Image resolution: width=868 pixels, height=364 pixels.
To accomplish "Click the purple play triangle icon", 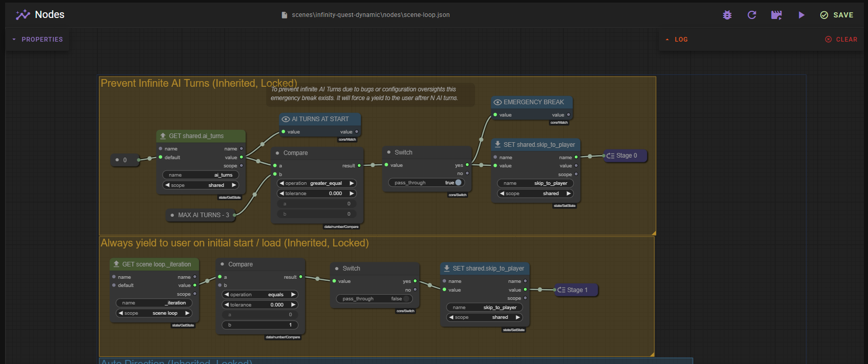I will tap(801, 15).
